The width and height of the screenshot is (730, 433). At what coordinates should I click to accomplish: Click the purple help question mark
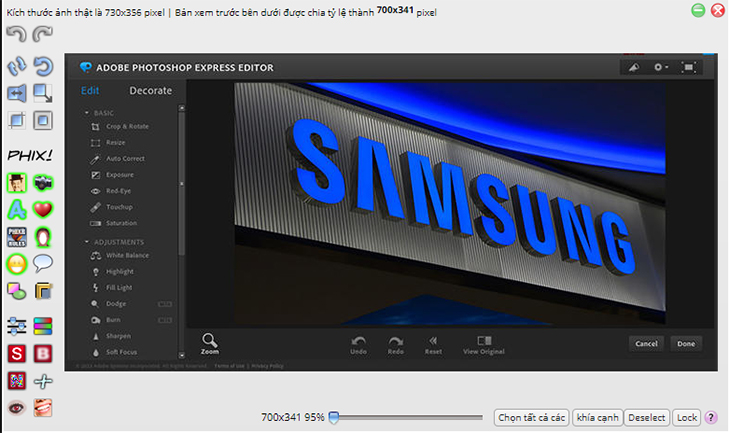[711, 418]
